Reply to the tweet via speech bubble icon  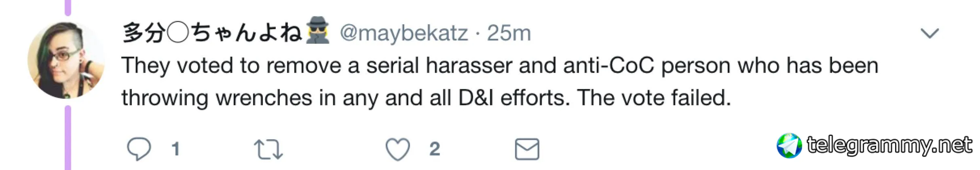pos(139,149)
